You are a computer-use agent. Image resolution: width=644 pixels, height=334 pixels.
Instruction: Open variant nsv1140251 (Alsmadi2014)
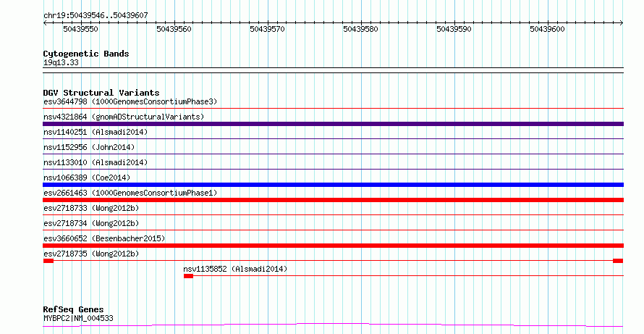96,132
